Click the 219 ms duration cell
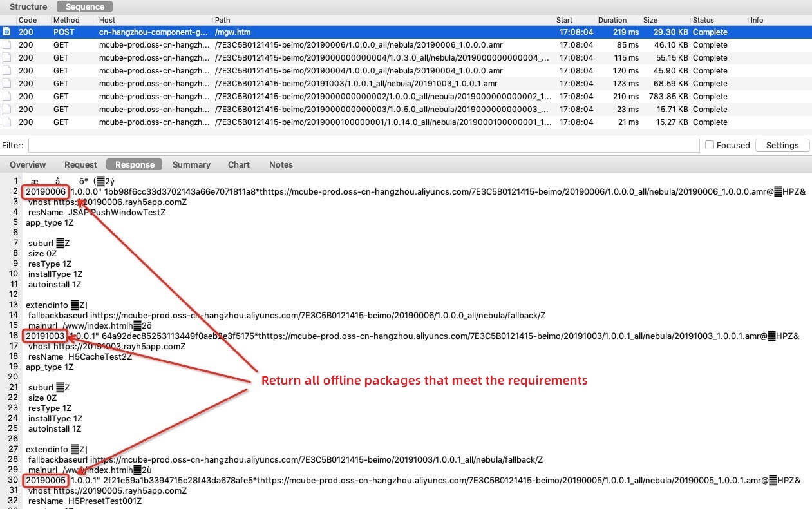The width and height of the screenshot is (812, 509). point(626,32)
